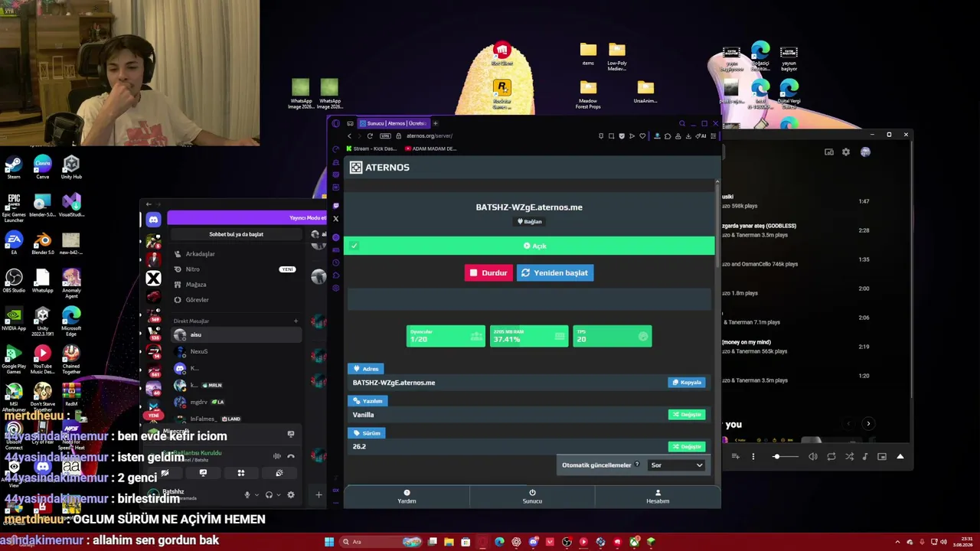The width and height of the screenshot is (980, 551).
Task: Mute the music player speaker
Action: tap(813, 457)
